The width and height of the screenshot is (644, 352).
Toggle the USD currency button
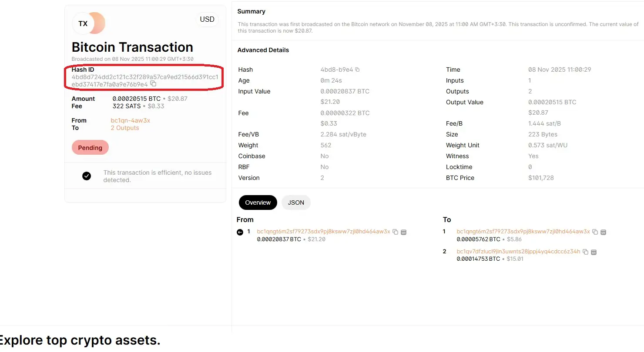207,19
